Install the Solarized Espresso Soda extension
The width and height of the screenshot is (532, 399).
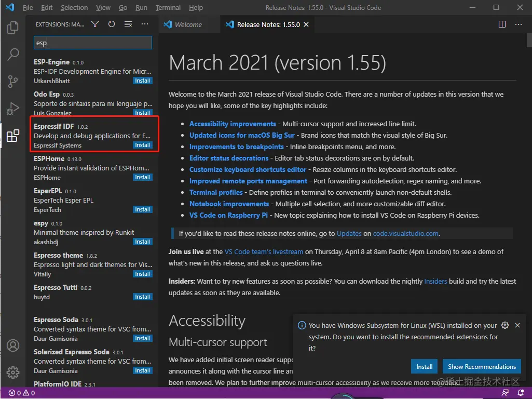pyautogui.click(x=143, y=370)
